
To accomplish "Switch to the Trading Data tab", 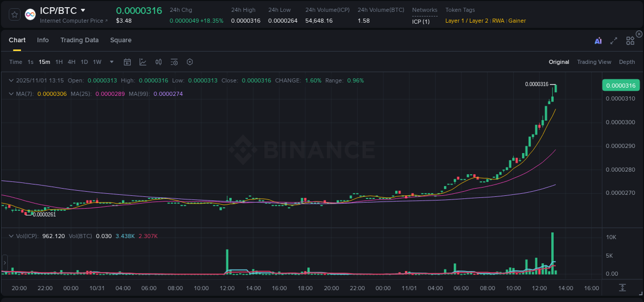I will coord(79,40).
